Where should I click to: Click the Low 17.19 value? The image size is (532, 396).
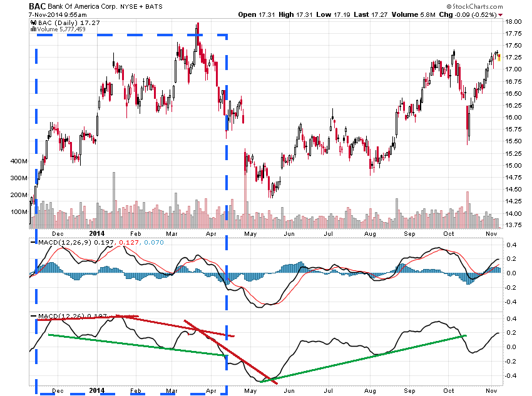click(333, 14)
